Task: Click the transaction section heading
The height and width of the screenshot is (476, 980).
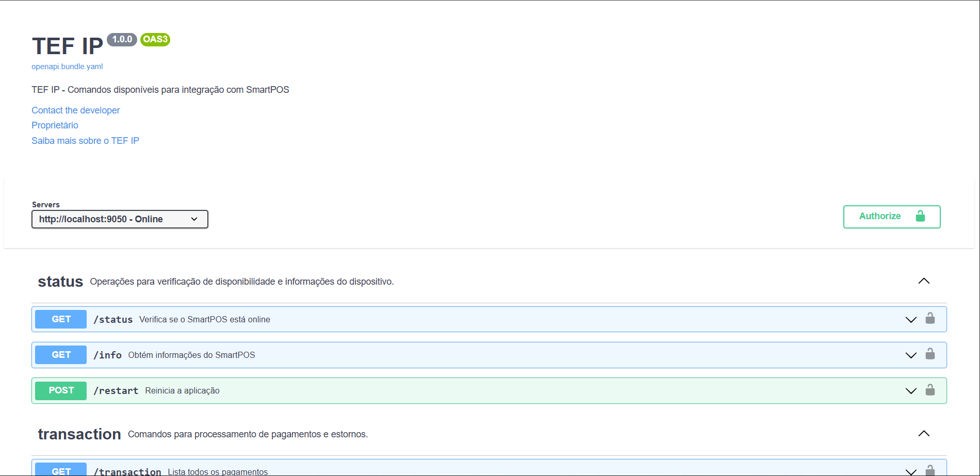Action: click(79, 434)
